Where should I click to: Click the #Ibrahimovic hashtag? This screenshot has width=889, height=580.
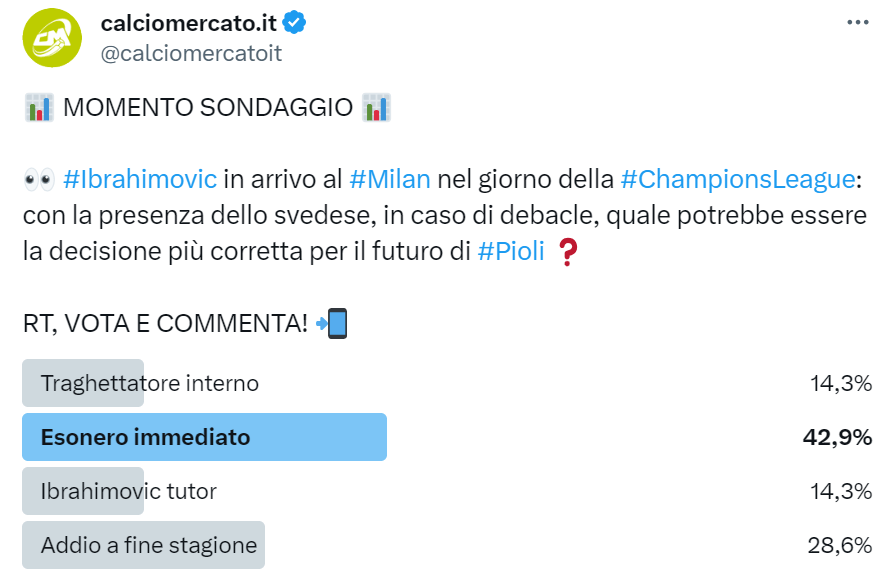tap(139, 180)
